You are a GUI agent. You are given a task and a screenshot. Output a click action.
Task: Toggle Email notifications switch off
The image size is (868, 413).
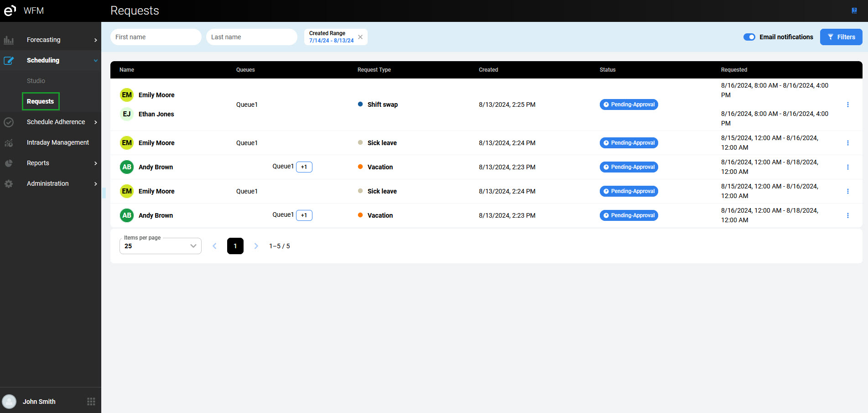click(x=749, y=37)
